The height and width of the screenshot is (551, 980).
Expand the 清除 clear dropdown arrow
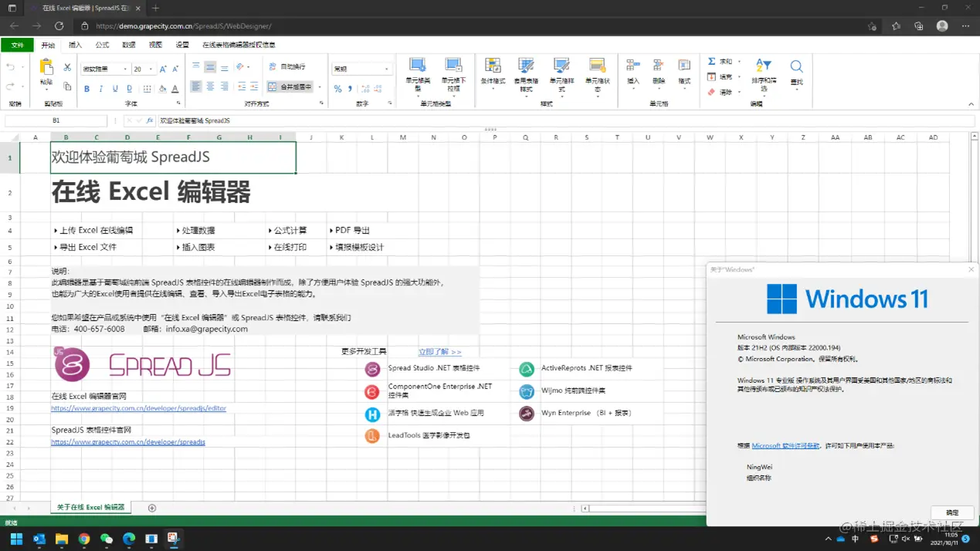[x=739, y=93]
